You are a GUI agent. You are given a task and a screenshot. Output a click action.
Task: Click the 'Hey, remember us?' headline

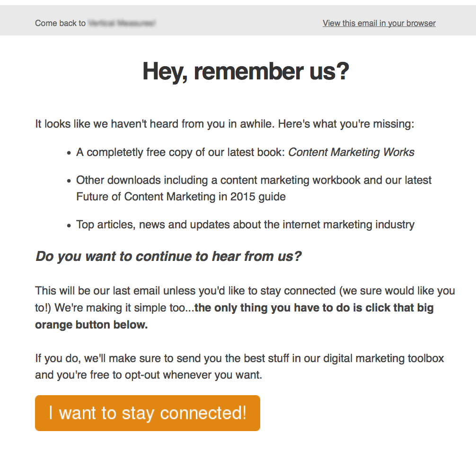point(246,72)
